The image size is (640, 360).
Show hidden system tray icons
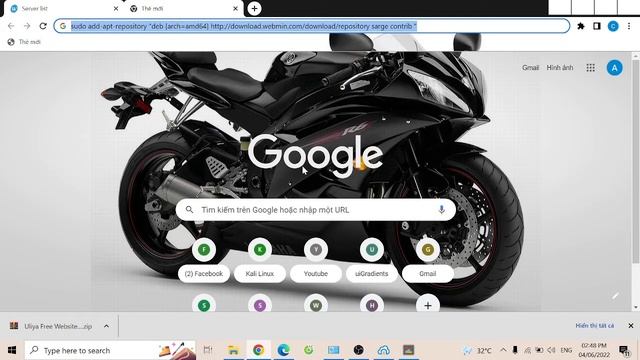[503, 350]
